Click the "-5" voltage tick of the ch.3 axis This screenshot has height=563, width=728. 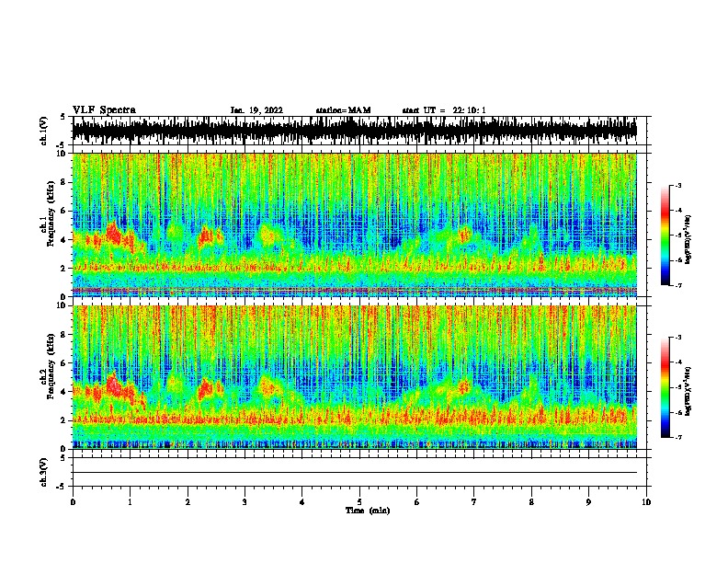pos(62,487)
